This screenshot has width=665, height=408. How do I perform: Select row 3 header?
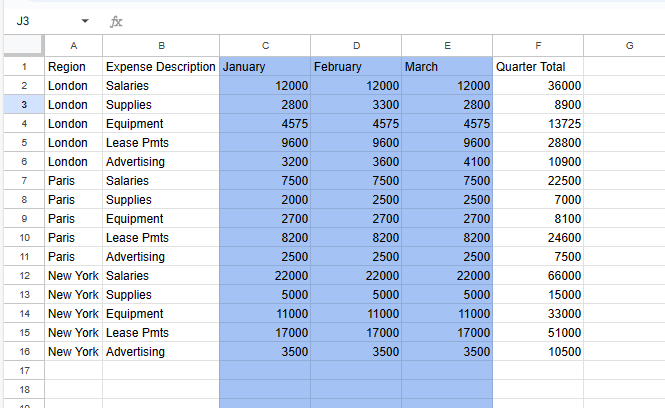pos(22,105)
